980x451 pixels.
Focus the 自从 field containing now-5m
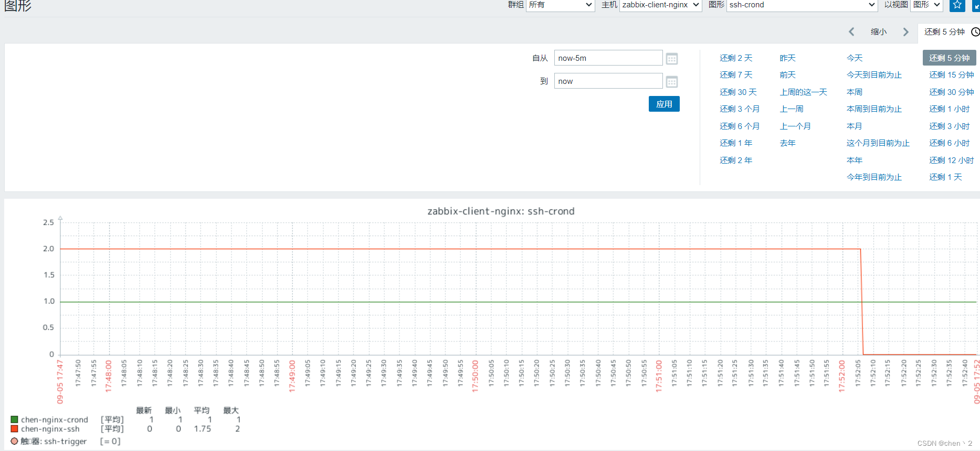click(608, 58)
